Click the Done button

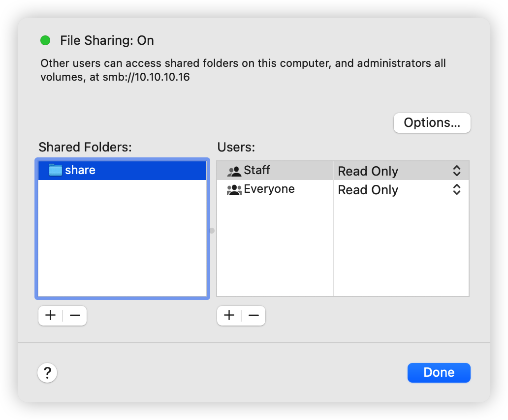click(439, 372)
